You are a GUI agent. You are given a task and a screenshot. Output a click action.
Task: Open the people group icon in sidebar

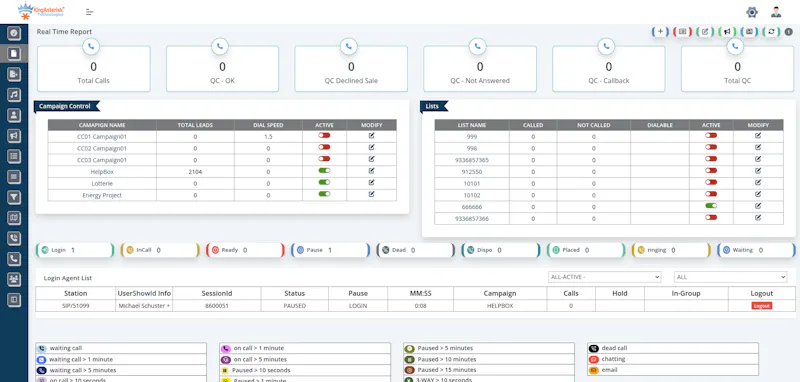pos(14,279)
